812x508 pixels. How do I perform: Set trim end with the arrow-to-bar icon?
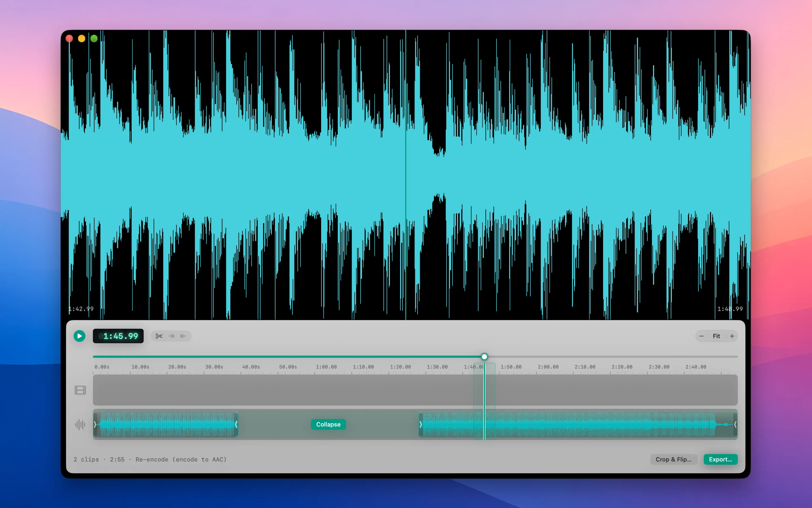[x=171, y=336]
